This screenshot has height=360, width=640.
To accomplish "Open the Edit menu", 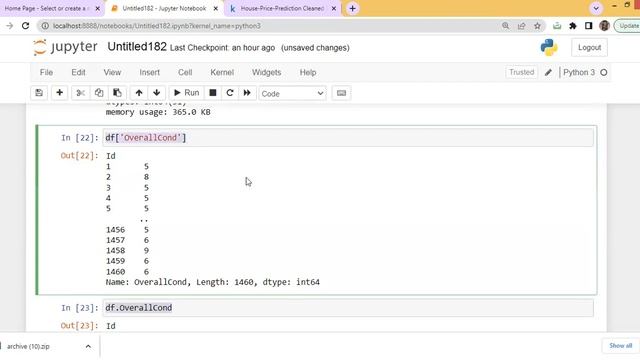I will click(x=78, y=72).
